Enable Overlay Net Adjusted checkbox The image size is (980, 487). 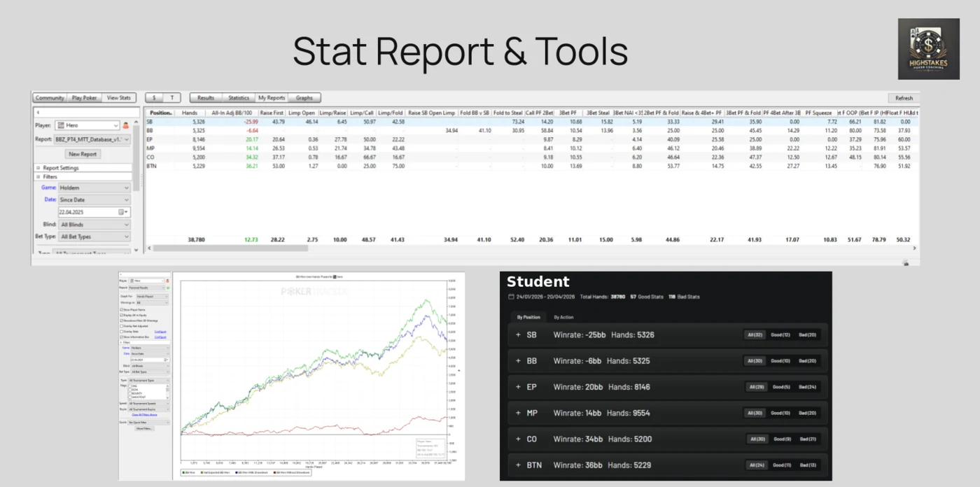coord(121,326)
